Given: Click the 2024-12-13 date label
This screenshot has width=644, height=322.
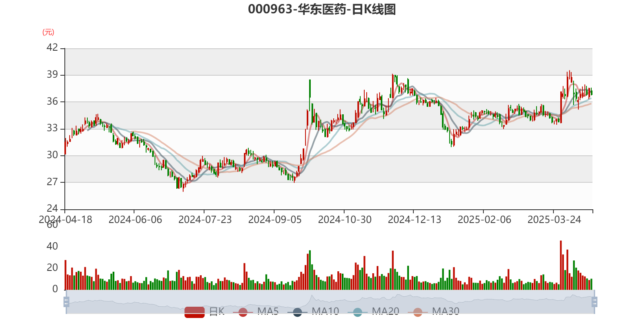Looking at the screenshot, I should [x=415, y=220].
